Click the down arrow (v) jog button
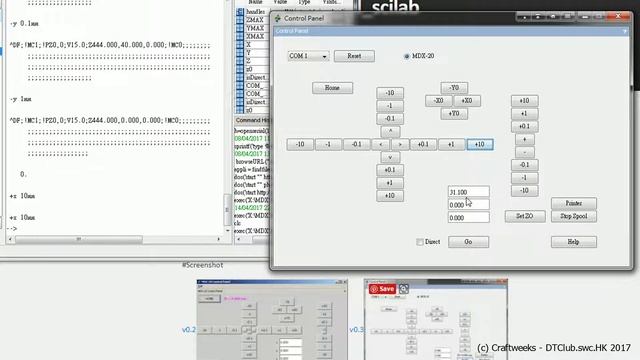 [390, 157]
